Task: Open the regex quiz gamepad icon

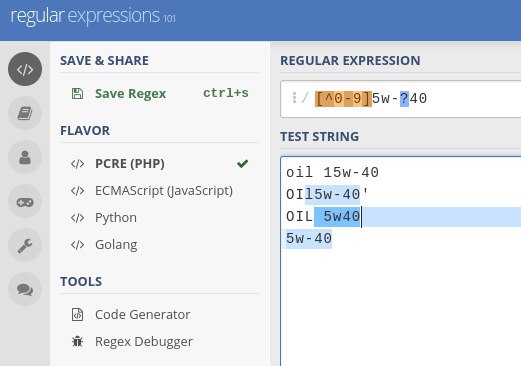Action: tap(25, 201)
